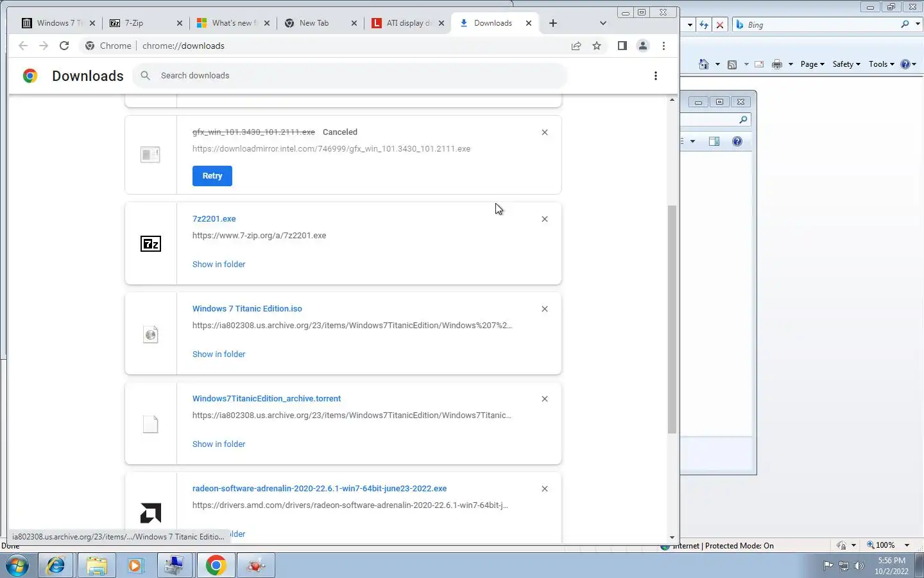Open a new Chrome tab
This screenshot has width=924, height=578.
tap(553, 23)
